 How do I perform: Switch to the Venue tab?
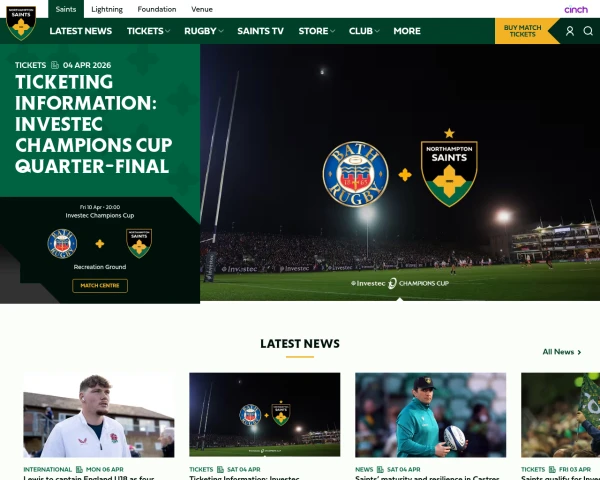coord(202,9)
